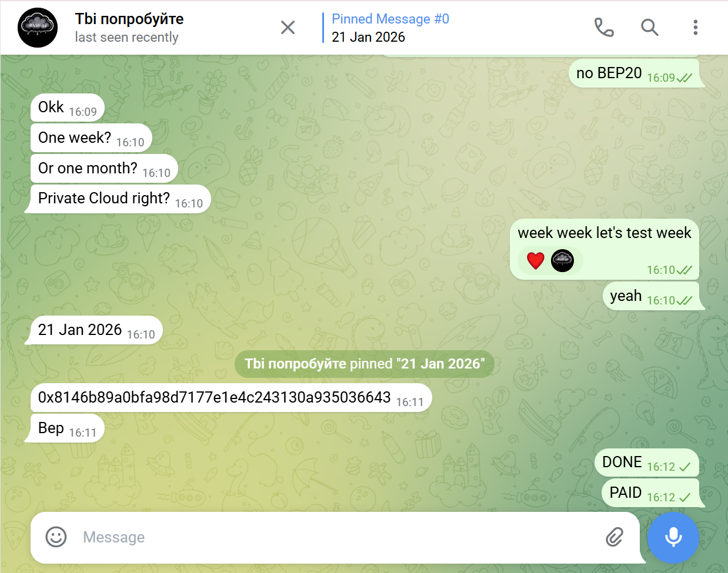
Task: Click the red heart reaction
Action: point(536,260)
